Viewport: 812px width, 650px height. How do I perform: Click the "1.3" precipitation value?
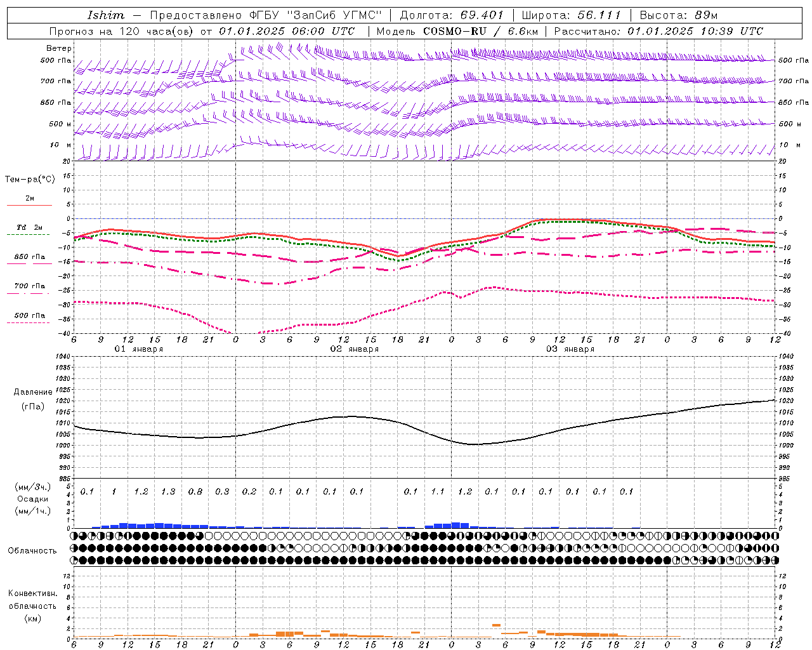click(168, 491)
